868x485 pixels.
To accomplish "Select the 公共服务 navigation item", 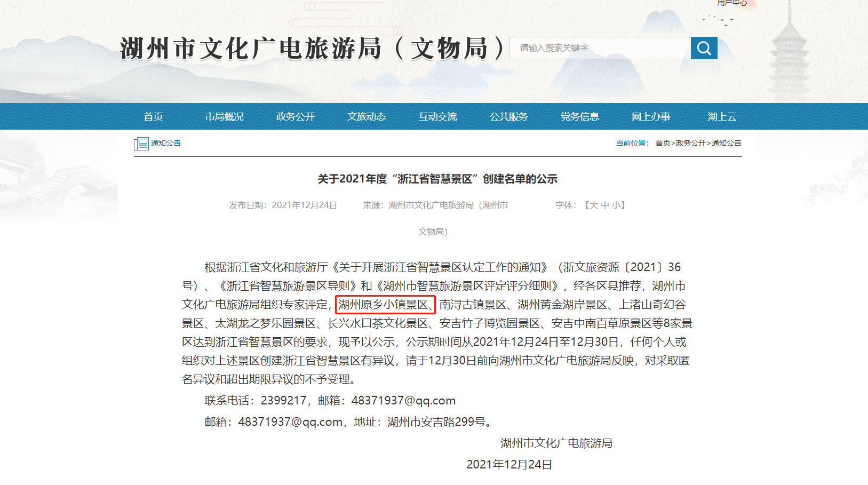I will point(508,116).
